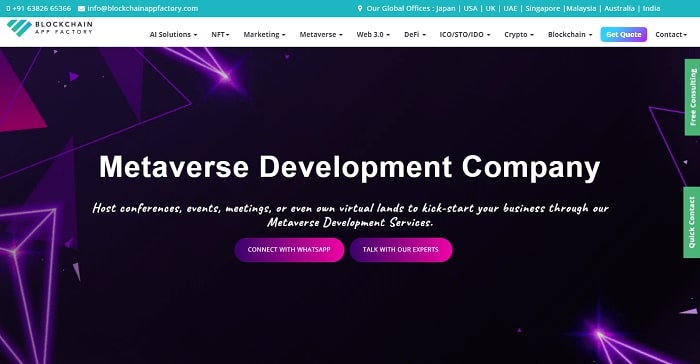Open the Metaverse nav dropdown
Screen dimensions: 700x364
point(321,34)
